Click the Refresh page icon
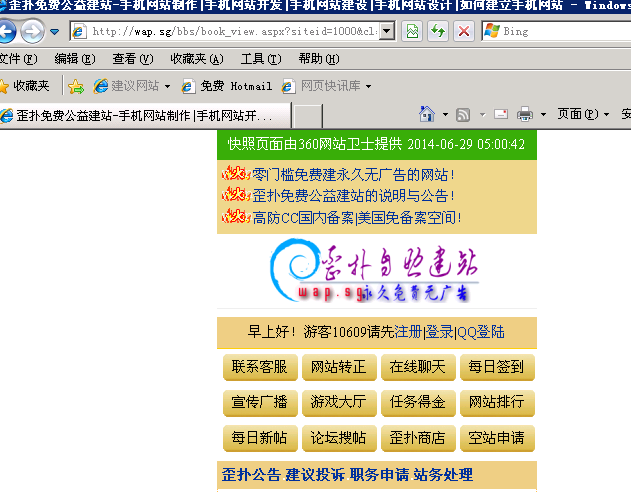Viewport: 631px width, 492px height. [438, 31]
